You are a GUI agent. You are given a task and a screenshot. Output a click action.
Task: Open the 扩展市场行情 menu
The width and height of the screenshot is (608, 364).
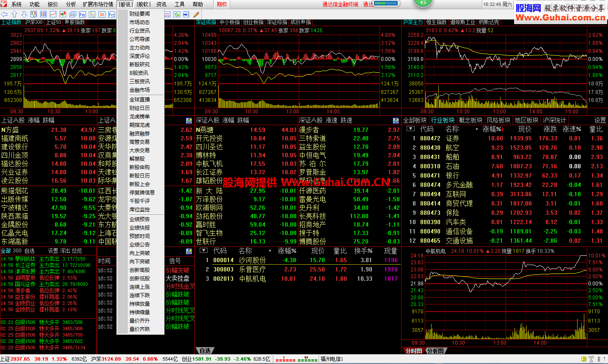pyautogui.click(x=98, y=4)
